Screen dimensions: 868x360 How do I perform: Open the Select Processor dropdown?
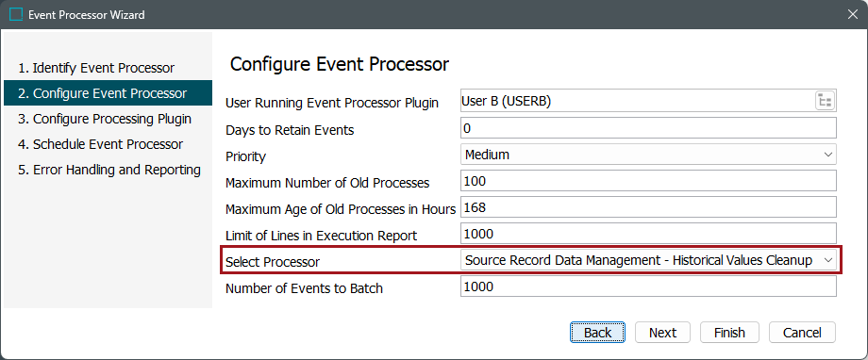648,260
